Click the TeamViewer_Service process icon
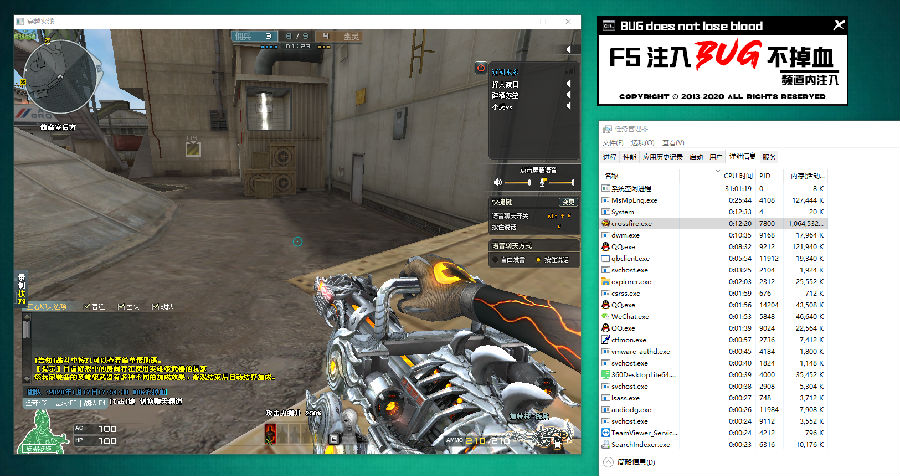This screenshot has width=900, height=476. pos(605,432)
